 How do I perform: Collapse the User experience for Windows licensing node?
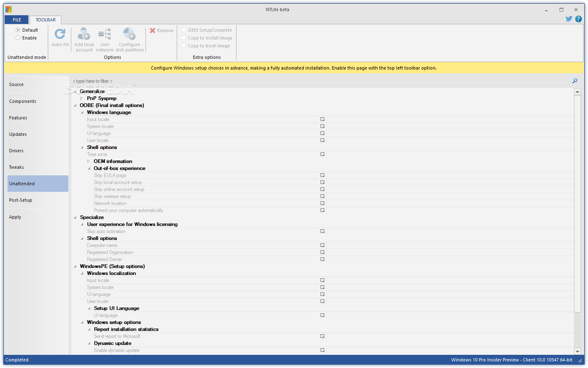(82, 224)
